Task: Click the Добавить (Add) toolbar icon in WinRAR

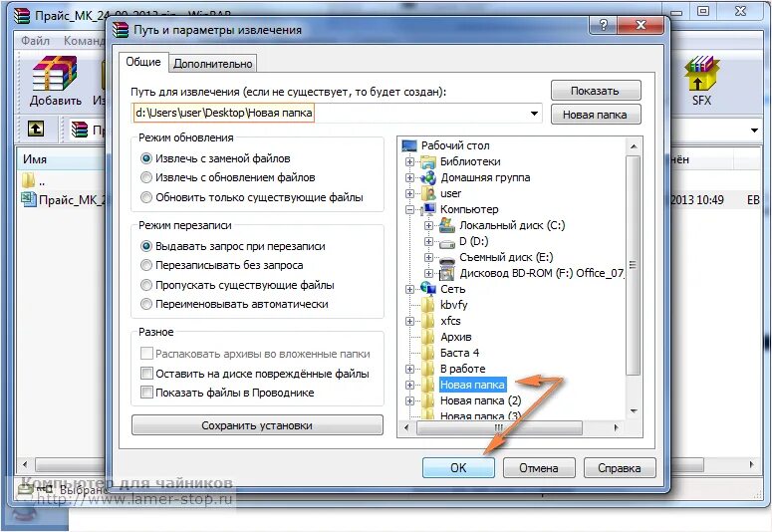Action: click(x=54, y=74)
